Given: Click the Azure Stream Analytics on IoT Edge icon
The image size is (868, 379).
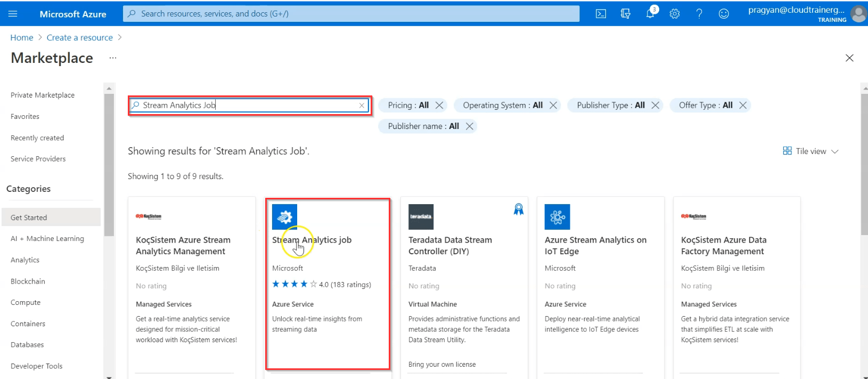Looking at the screenshot, I should click(x=557, y=217).
